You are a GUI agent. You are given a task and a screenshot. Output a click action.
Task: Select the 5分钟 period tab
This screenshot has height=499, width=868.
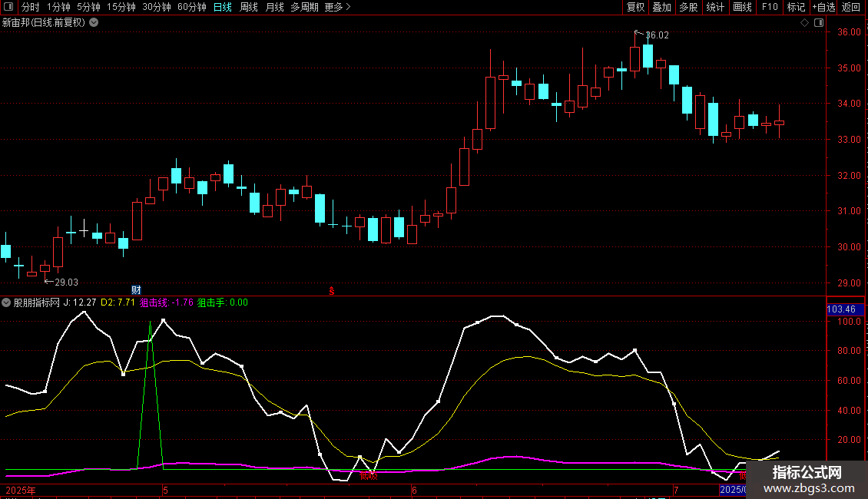(88, 7)
